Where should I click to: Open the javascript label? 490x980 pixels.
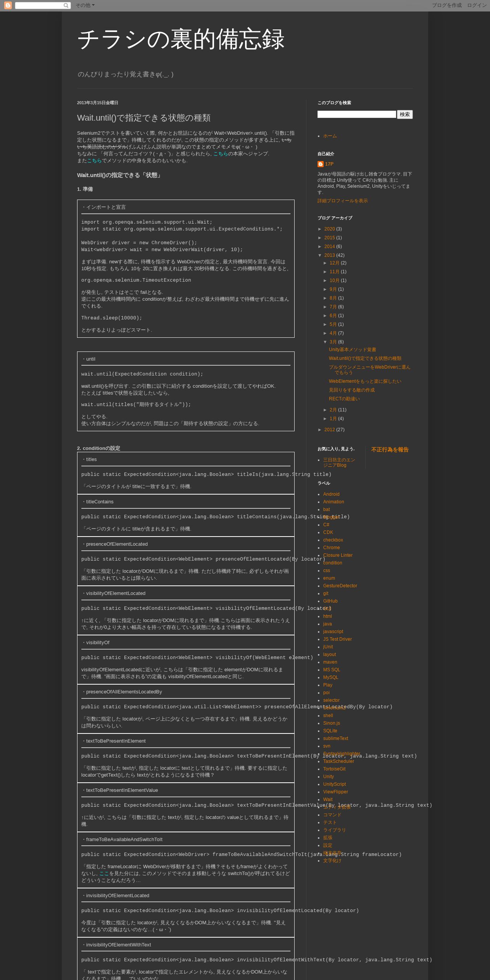[x=333, y=632]
